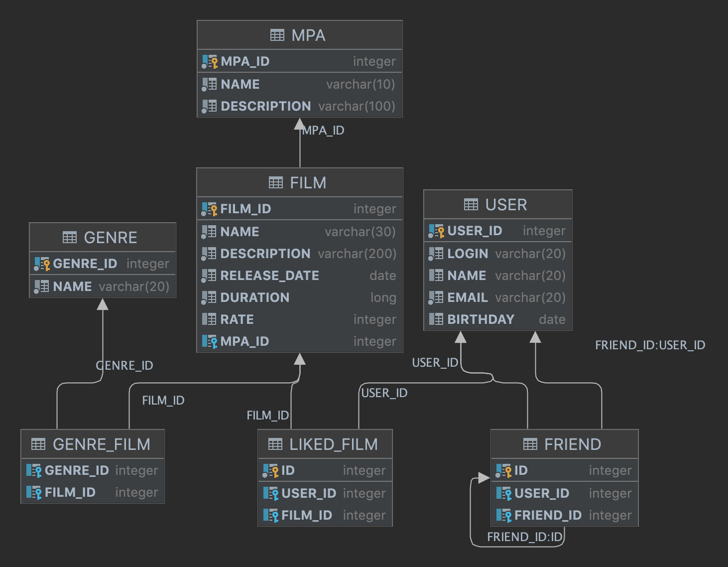Select the LIKED_FILM table title
Screen dimensions: 728x567
[x=334, y=444]
